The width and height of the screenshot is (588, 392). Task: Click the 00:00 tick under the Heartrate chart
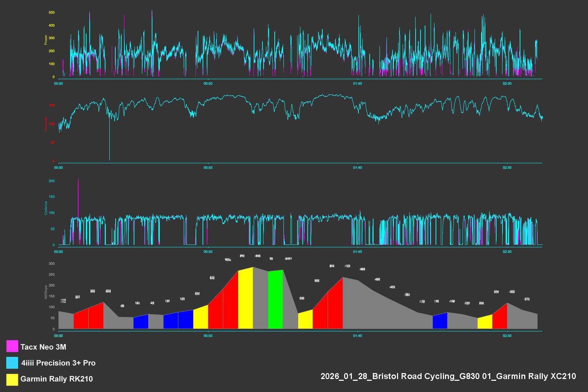pos(59,168)
